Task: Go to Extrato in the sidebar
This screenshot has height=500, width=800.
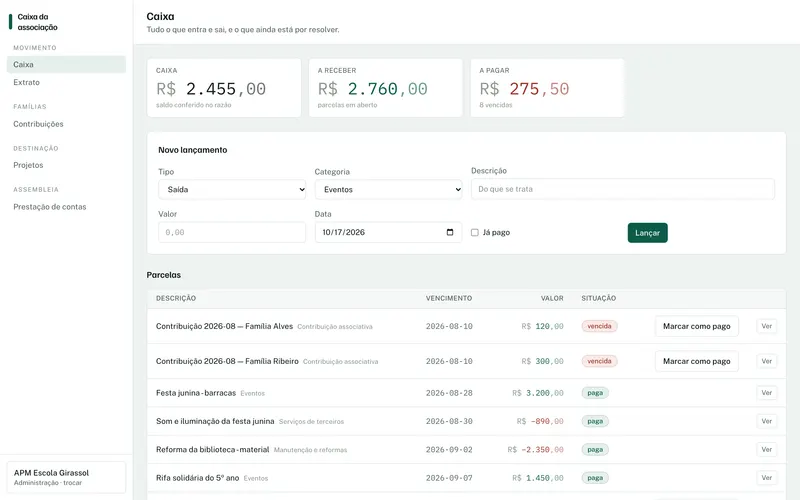Action: [66, 82]
